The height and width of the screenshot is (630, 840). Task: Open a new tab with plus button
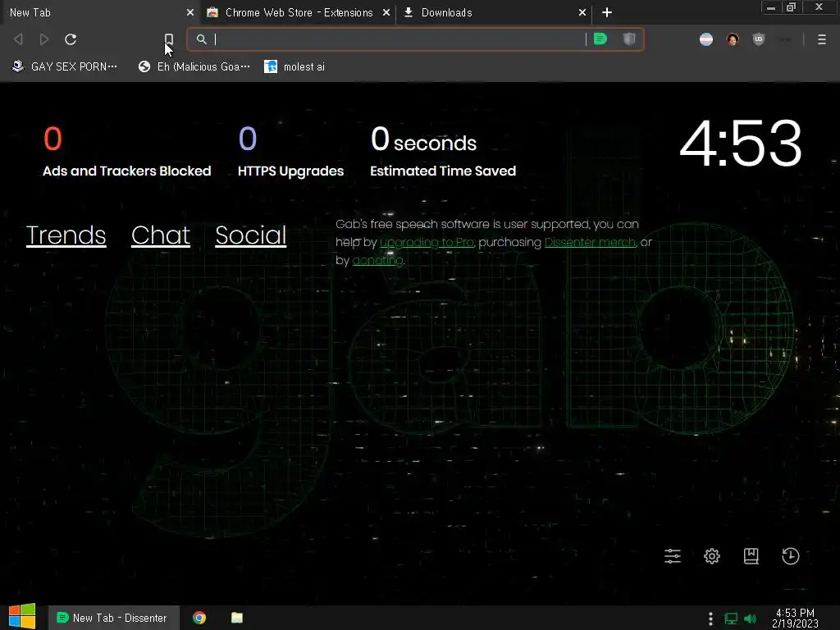pyautogui.click(x=607, y=12)
